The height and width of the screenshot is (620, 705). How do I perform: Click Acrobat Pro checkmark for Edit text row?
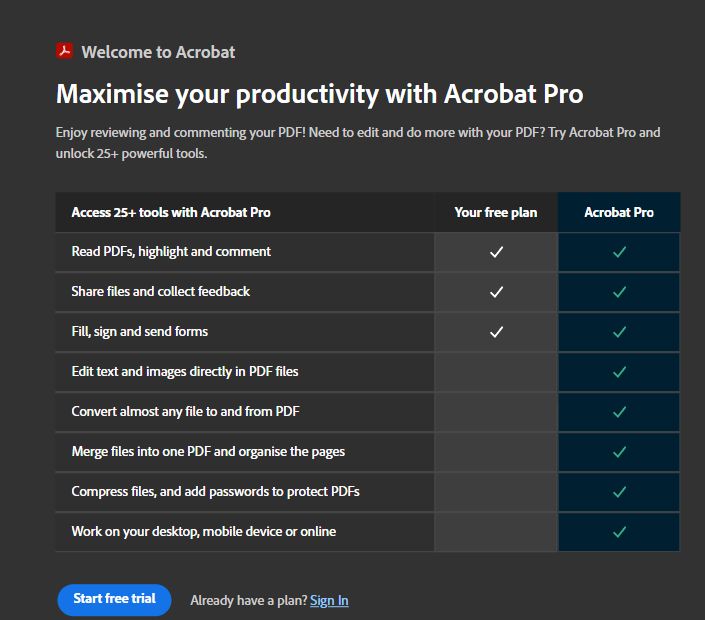click(619, 372)
